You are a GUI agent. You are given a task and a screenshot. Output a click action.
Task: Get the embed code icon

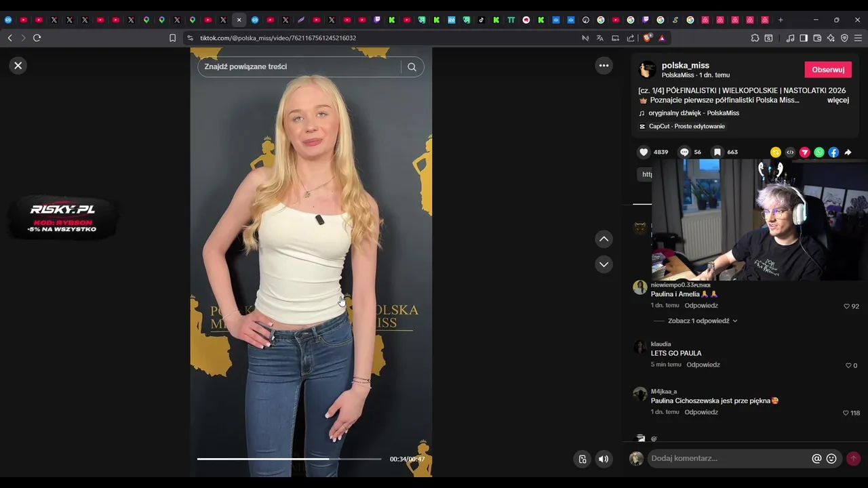[790, 152]
